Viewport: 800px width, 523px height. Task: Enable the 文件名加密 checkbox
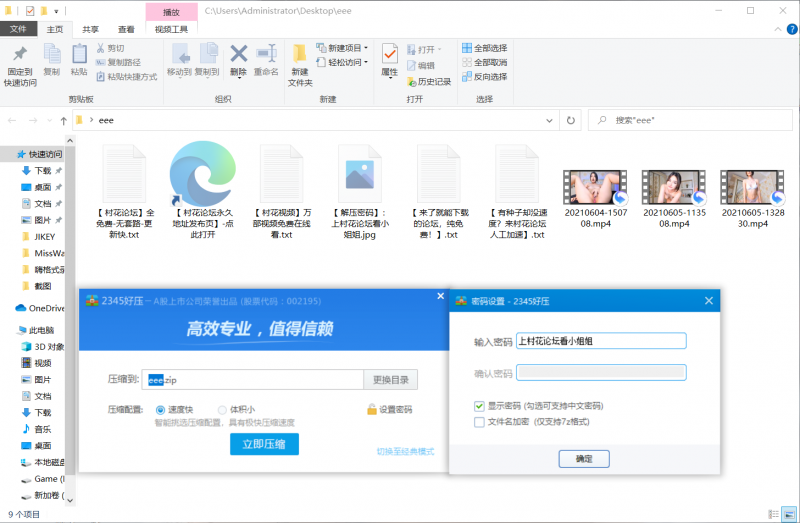pos(480,422)
